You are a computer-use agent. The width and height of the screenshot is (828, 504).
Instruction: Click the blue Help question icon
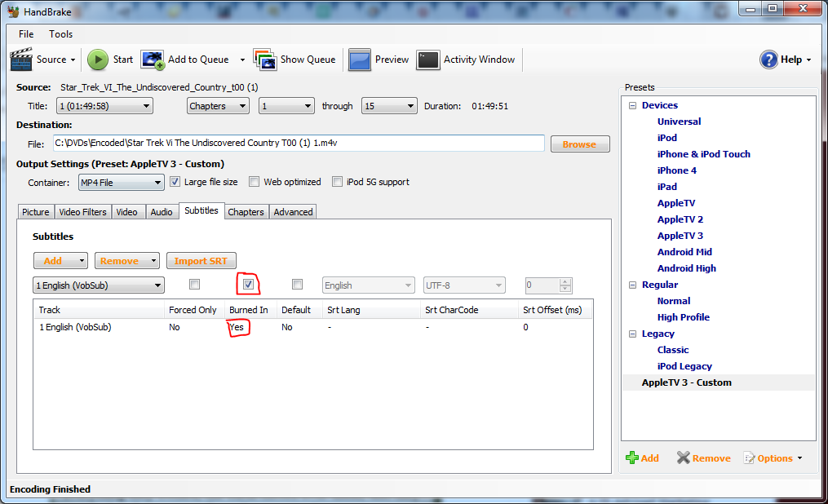768,60
